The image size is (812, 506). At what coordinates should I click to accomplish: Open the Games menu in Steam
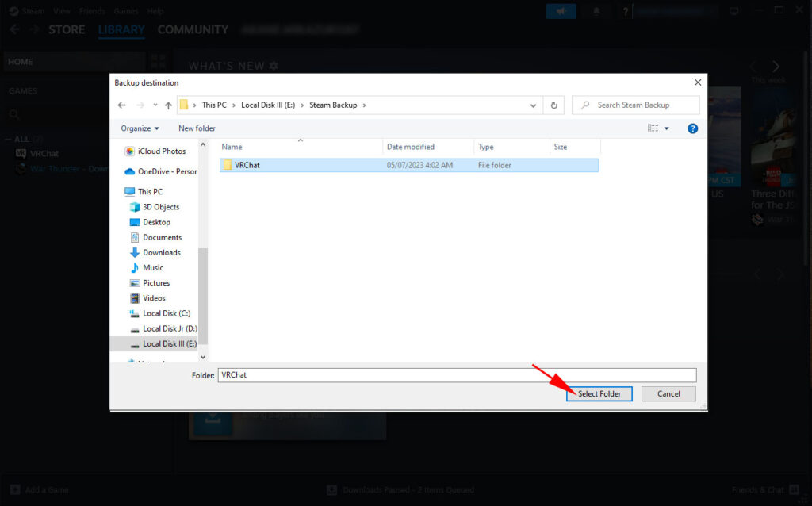click(x=126, y=11)
